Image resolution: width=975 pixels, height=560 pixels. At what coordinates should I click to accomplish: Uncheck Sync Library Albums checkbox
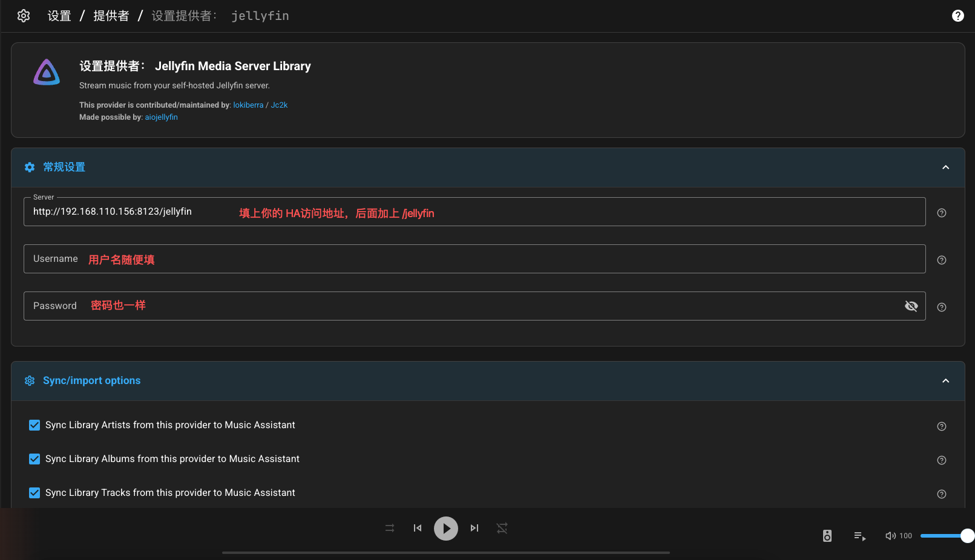pyautogui.click(x=34, y=459)
